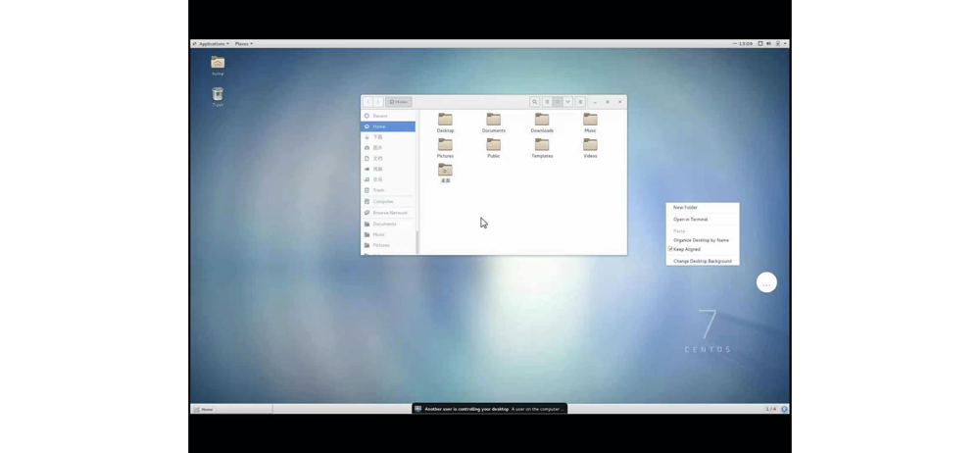
Task: Select 音乐 in the sidebar
Action: pyautogui.click(x=388, y=179)
